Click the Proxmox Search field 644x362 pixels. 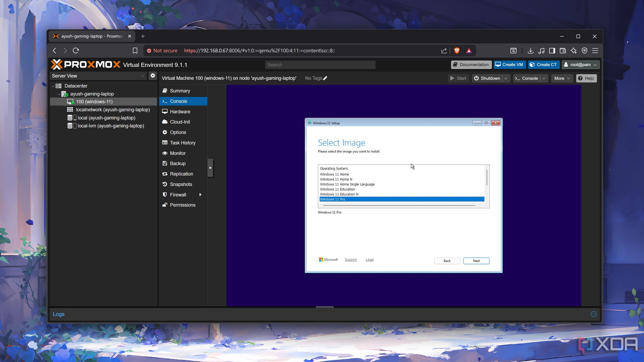click(x=320, y=65)
